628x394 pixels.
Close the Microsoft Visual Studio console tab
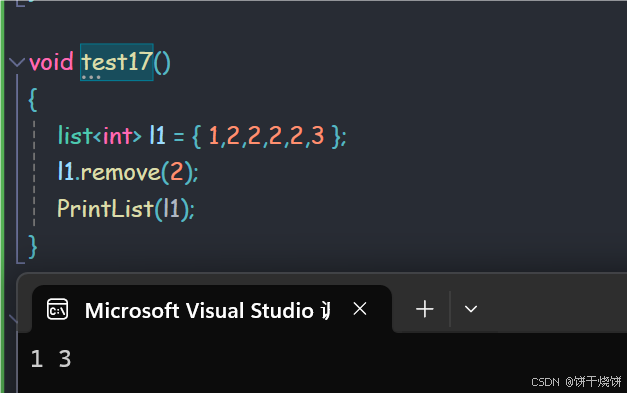point(360,309)
